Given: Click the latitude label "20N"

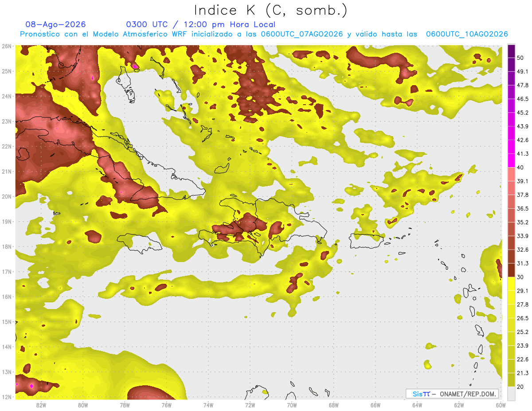Looking at the screenshot, I should 6,196.
